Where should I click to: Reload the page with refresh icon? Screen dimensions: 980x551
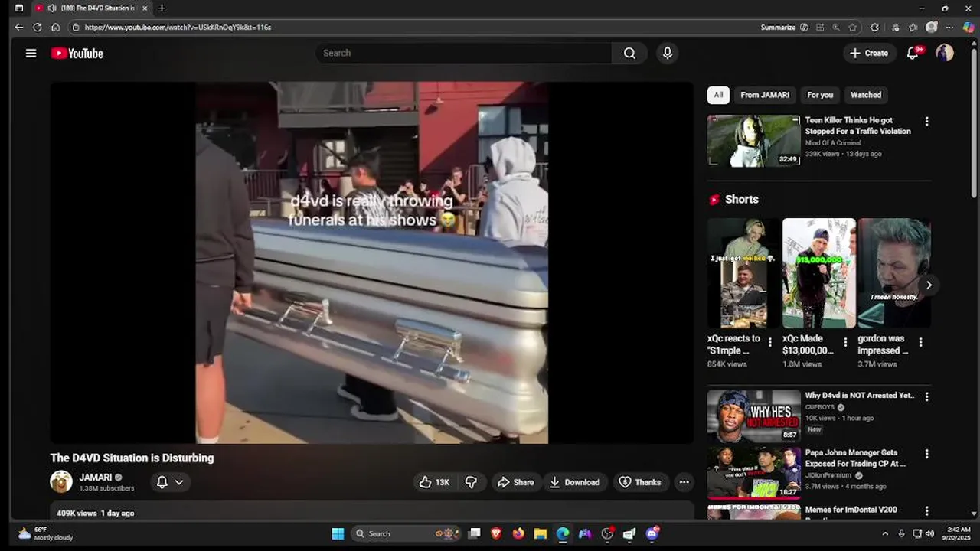pos(38,27)
